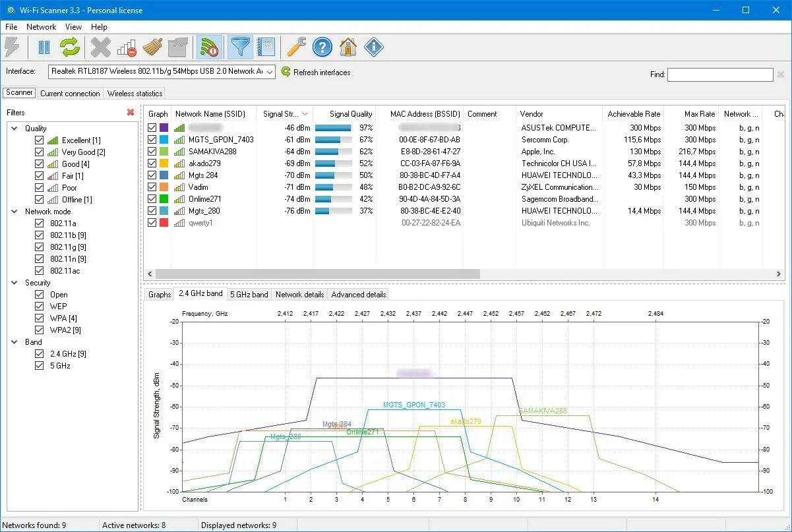
Task: Uncheck the WEP security filter
Action: point(40,307)
